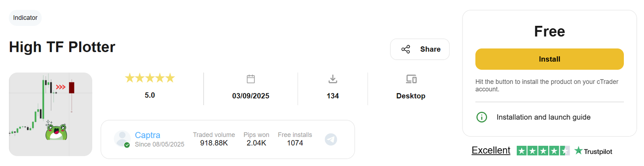
Task: Click the Desktop devices icon
Action: (x=411, y=79)
